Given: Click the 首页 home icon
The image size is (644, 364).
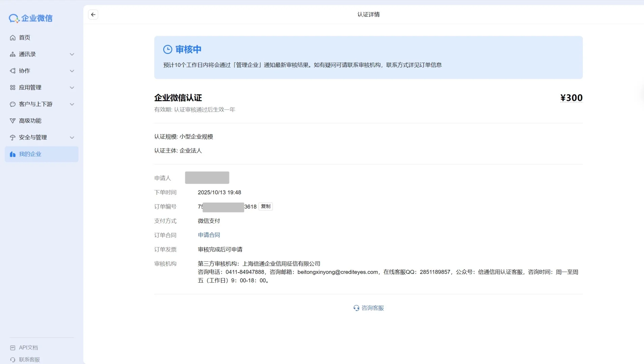Looking at the screenshot, I should [13, 38].
